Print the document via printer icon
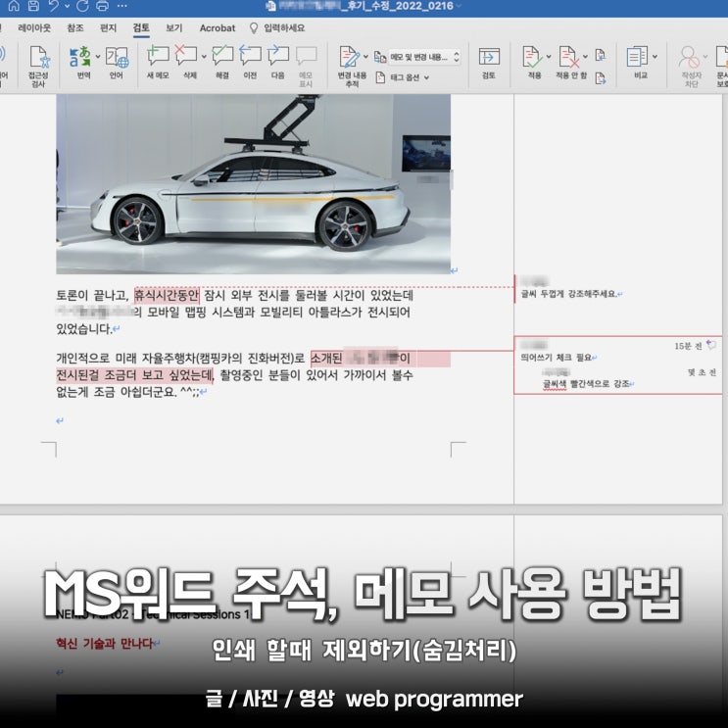The height and width of the screenshot is (728, 728). (x=102, y=6)
